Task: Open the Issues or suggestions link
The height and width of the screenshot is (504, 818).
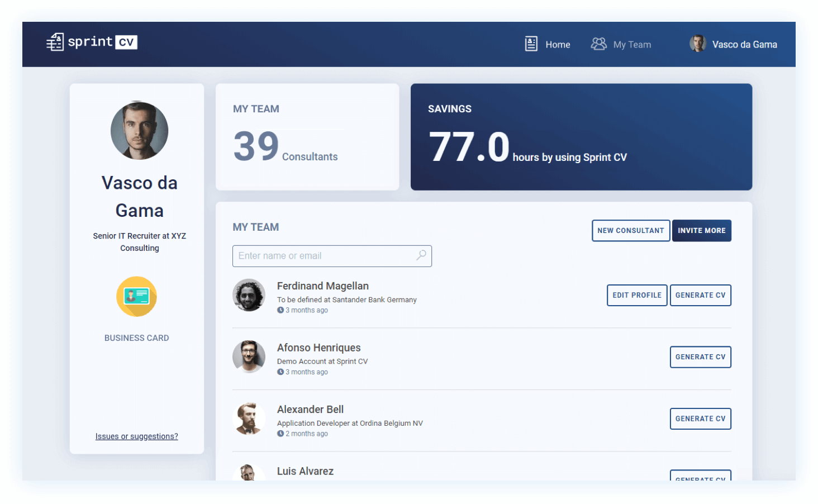Action: pos(137,436)
